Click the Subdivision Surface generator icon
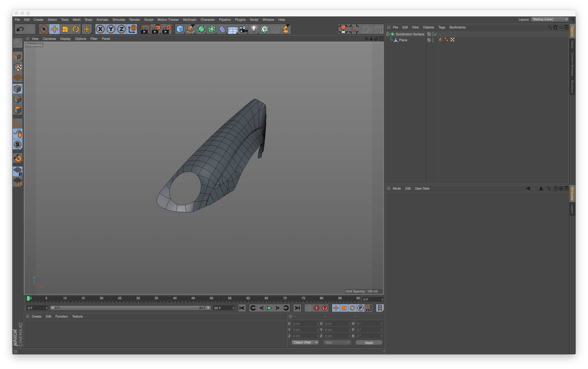The width and height of the screenshot is (588, 369). (201, 29)
